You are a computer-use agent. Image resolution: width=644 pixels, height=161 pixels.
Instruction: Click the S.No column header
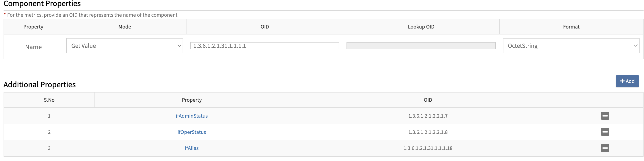(x=49, y=100)
